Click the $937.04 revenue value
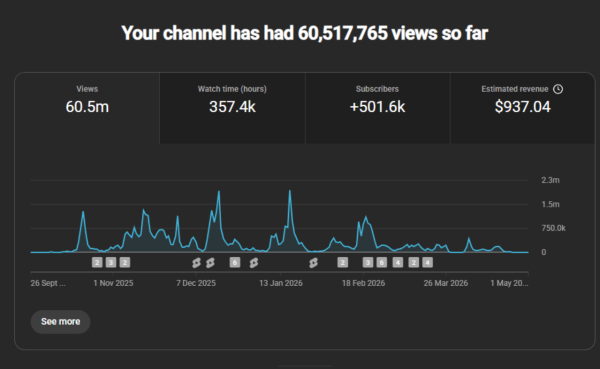600x369 pixels. (x=522, y=107)
